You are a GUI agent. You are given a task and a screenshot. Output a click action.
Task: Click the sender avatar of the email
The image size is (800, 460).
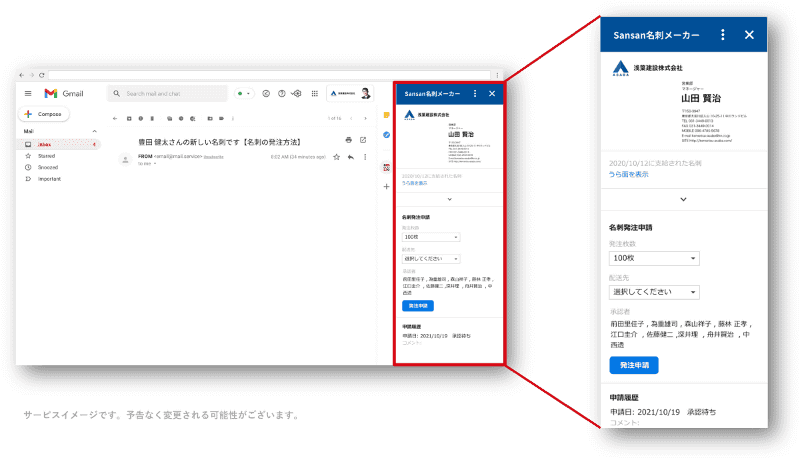(125, 159)
